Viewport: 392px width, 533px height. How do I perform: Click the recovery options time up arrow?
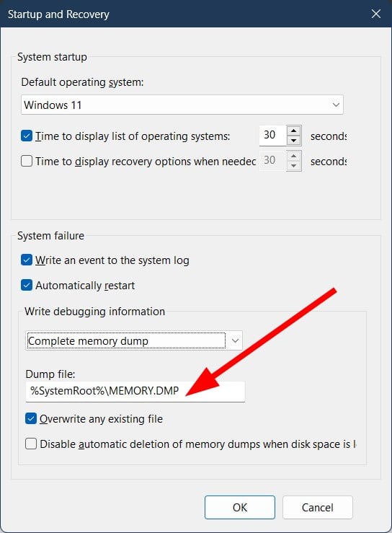click(294, 157)
